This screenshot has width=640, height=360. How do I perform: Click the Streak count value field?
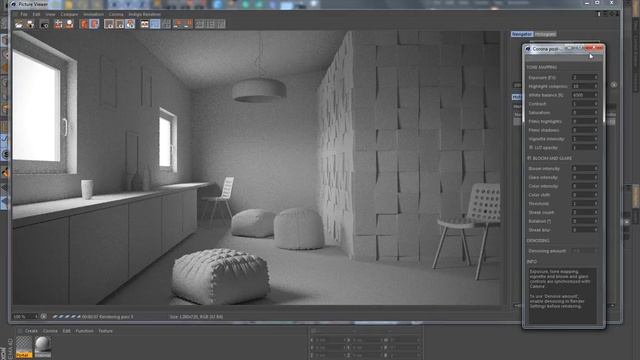click(585, 212)
